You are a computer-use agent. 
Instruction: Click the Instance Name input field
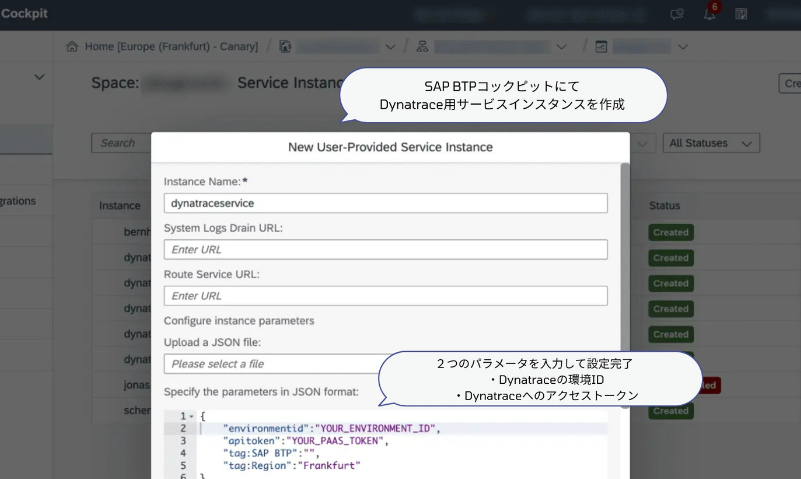tap(386, 203)
